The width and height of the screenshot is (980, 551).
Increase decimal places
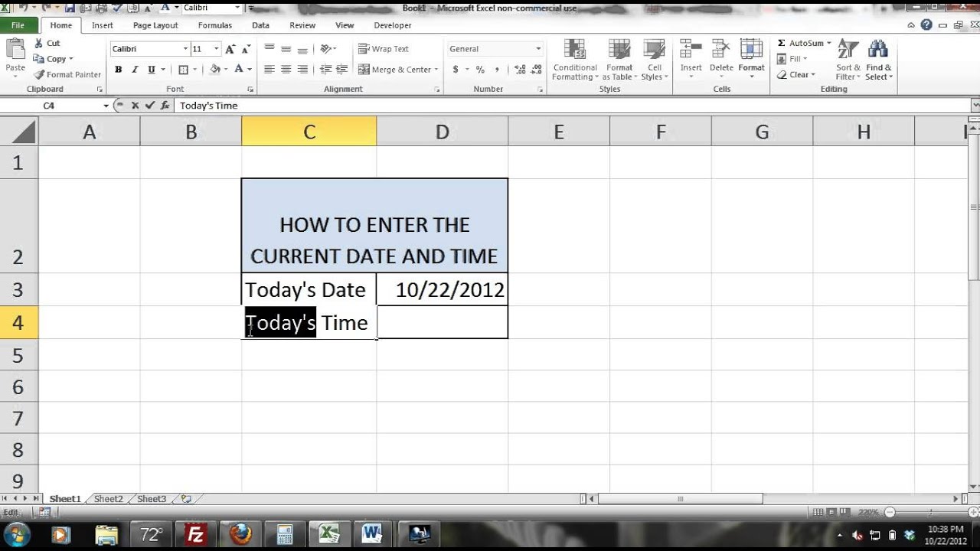520,70
